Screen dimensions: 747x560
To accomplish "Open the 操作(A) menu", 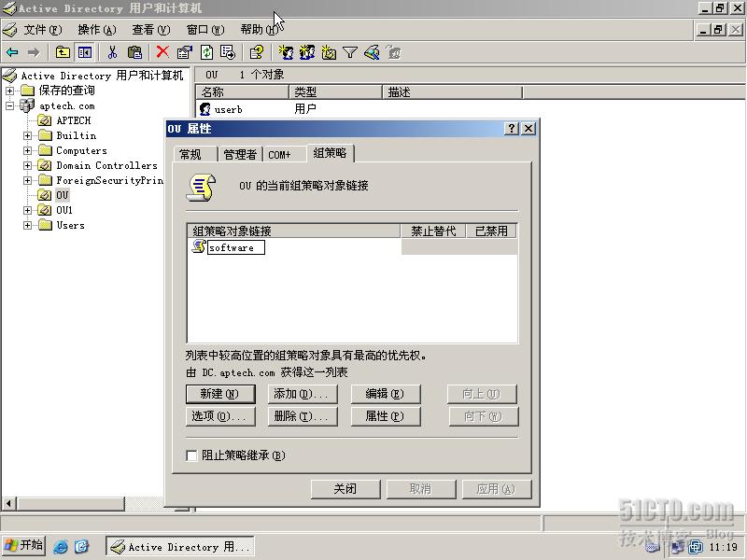I will [x=97, y=30].
